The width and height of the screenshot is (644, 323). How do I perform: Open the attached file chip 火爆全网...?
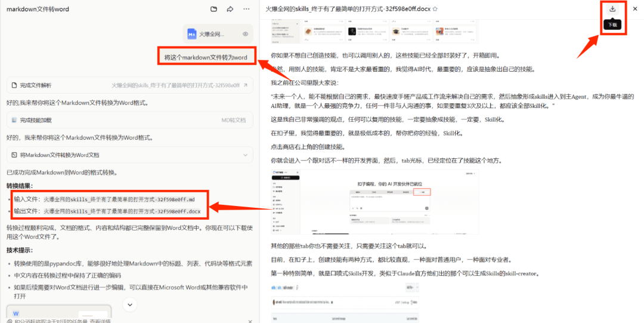(218, 34)
